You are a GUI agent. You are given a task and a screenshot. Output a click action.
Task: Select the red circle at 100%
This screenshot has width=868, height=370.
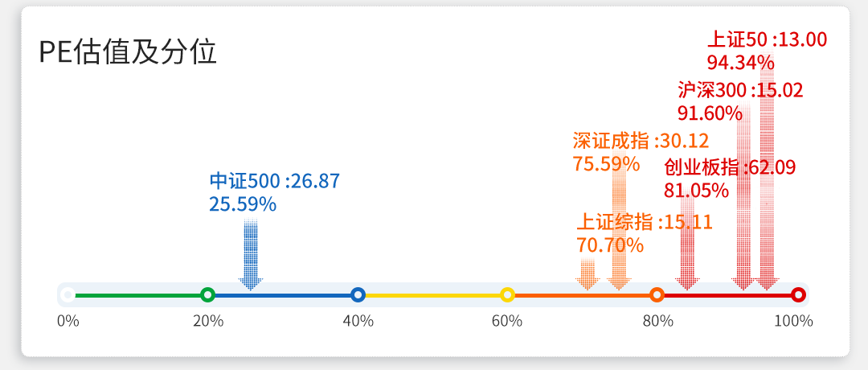[x=798, y=294]
